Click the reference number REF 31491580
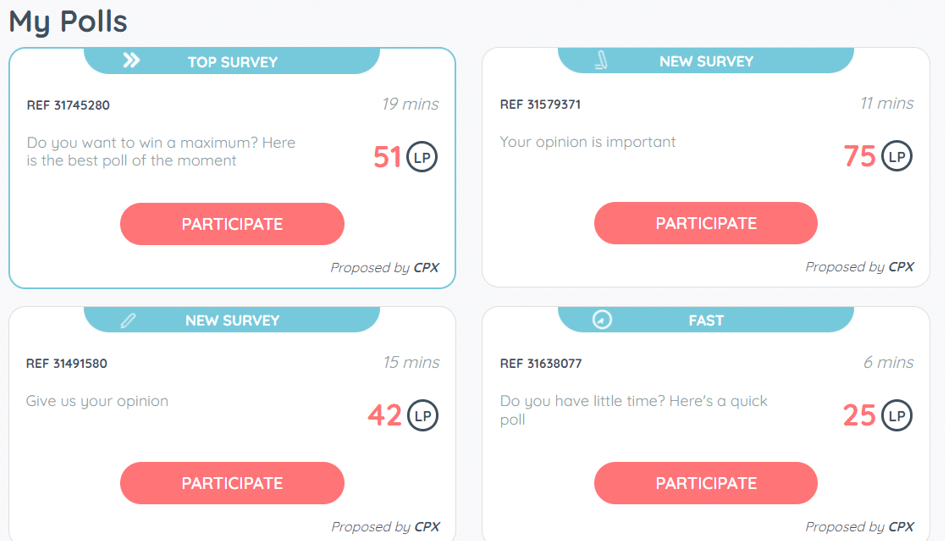The height and width of the screenshot is (541, 945). click(67, 364)
